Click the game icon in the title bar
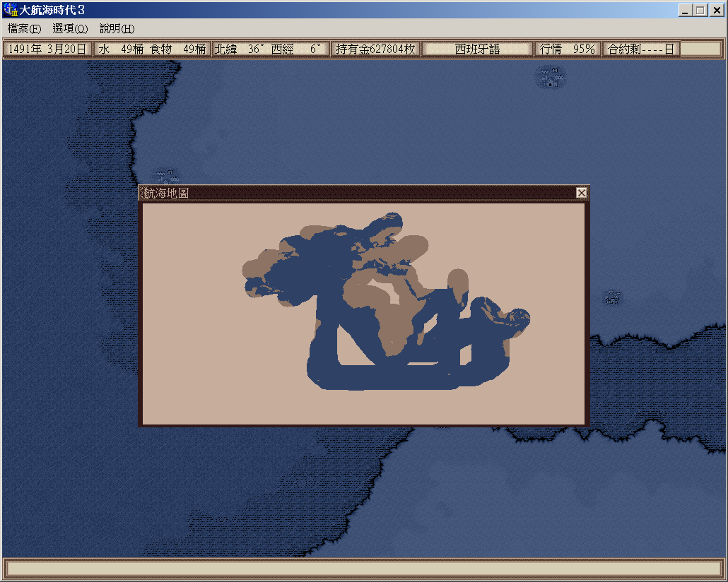 (x=11, y=10)
